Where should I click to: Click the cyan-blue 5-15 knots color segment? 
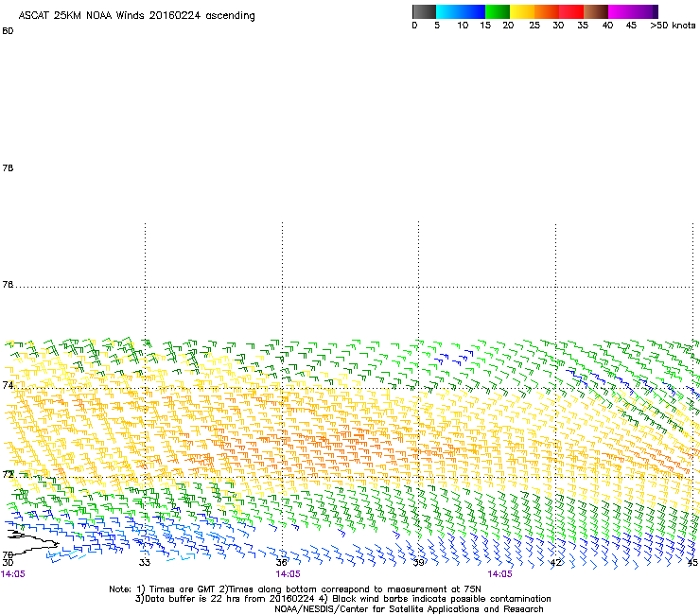[461, 11]
